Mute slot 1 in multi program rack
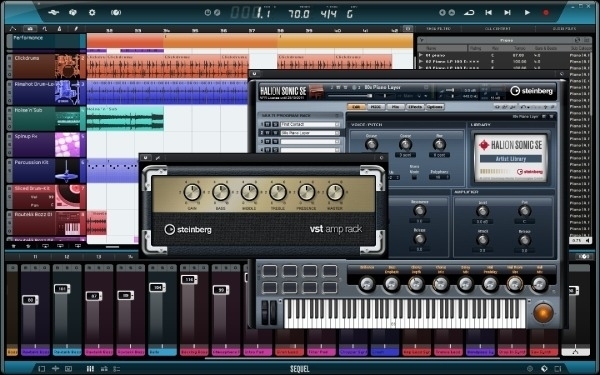The width and height of the screenshot is (600, 375). (x=268, y=124)
